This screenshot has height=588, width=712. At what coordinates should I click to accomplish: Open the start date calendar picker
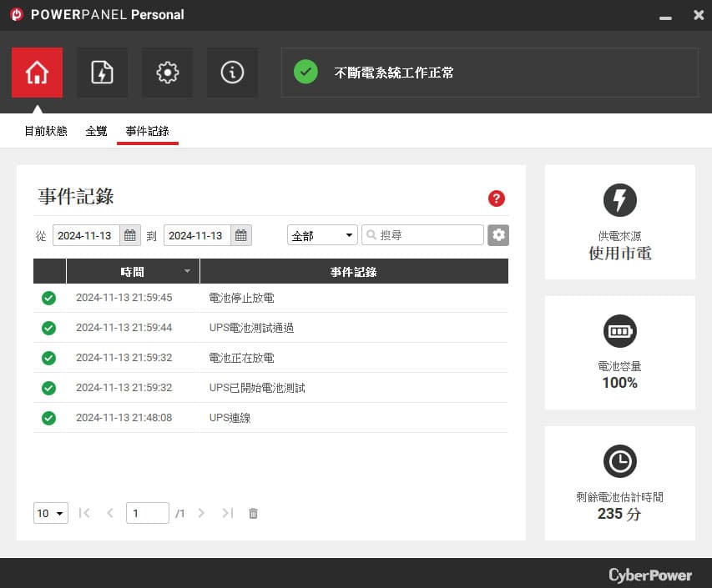(x=130, y=235)
